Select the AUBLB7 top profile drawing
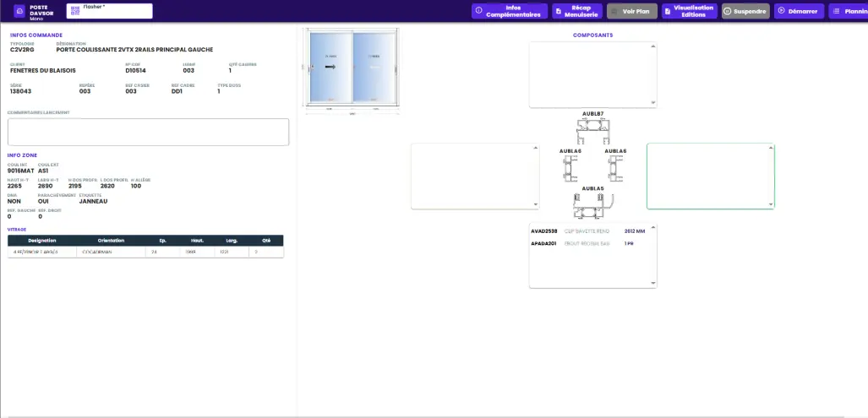The width and height of the screenshot is (868, 418). tap(592, 131)
